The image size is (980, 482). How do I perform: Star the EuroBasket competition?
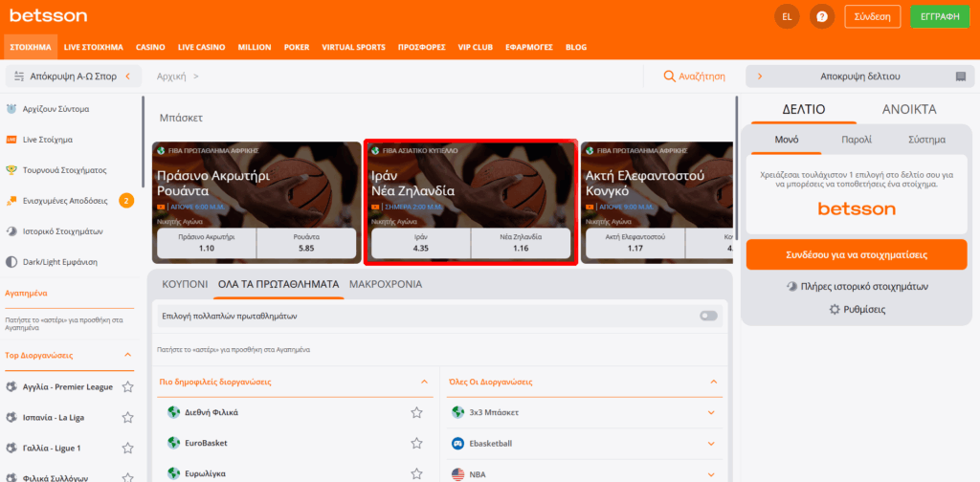click(x=417, y=443)
